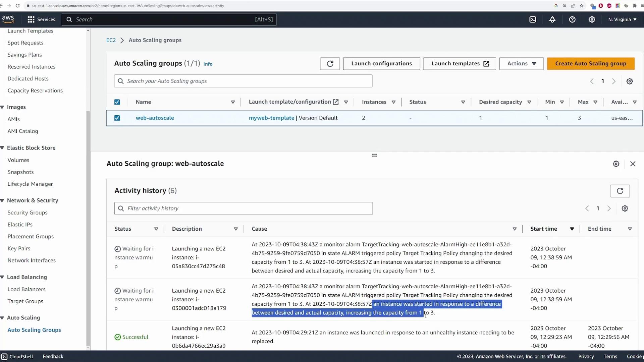The height and width of the screenshot is (362, 644).
Task: Go to Security Groups in sidebar
Action: 28,213
